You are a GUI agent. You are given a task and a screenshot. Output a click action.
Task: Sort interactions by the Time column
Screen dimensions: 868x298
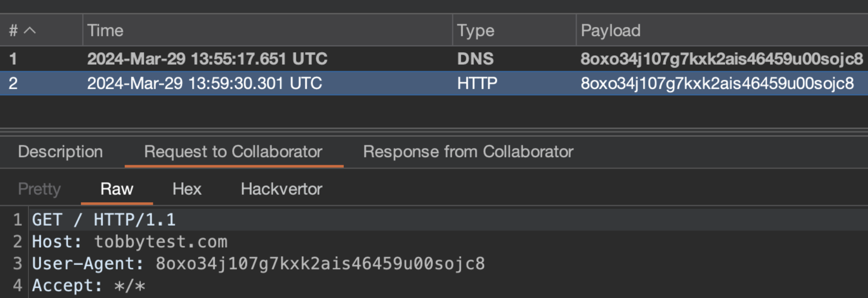pos(105,31)
